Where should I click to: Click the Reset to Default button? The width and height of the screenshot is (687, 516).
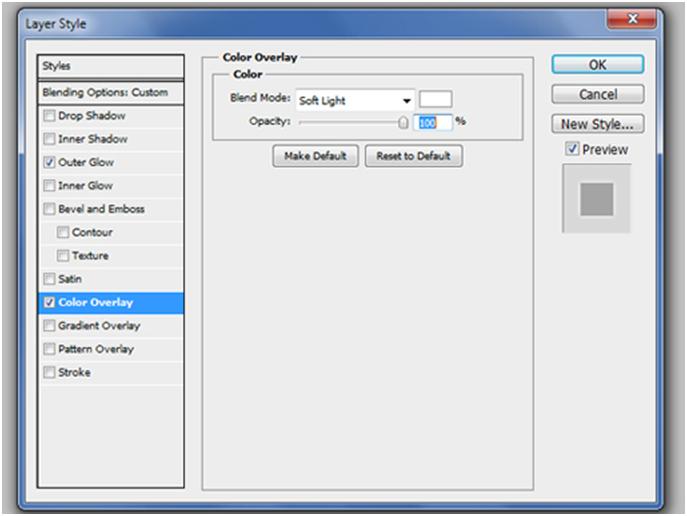point(413,156)
